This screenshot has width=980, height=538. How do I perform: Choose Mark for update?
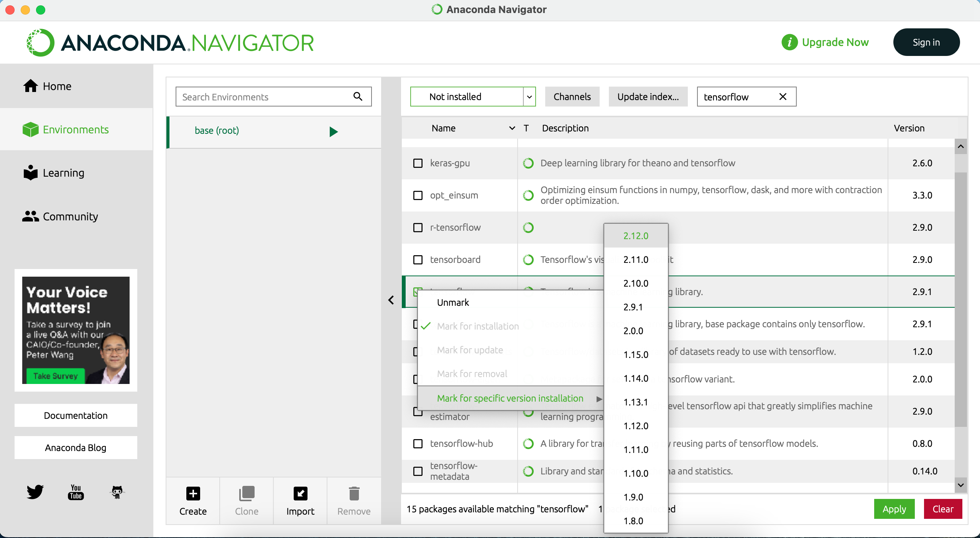tap(510, 350)
